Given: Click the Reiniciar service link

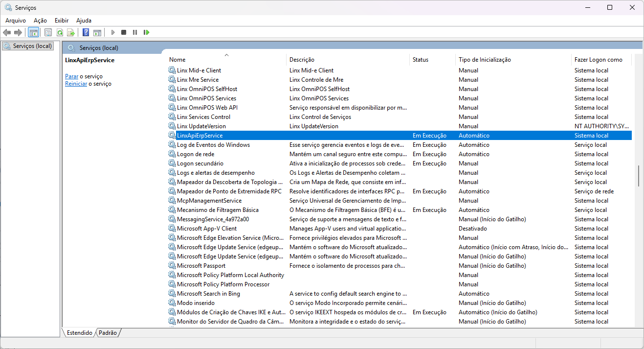Looking at the screenshot, I should pos(76,84).
